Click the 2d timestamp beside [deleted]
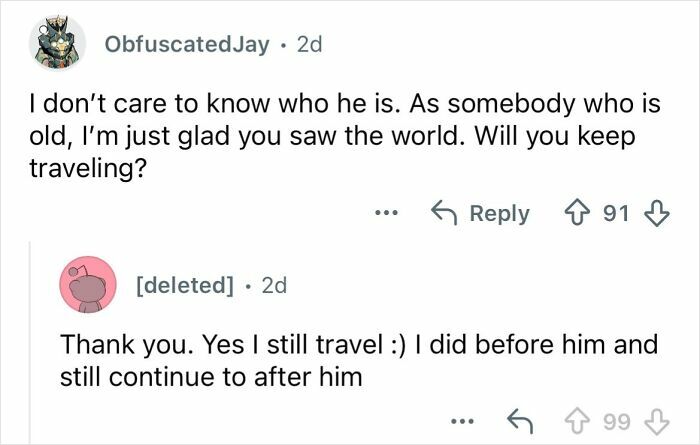The image size is (700, 445). coord(273,285)
